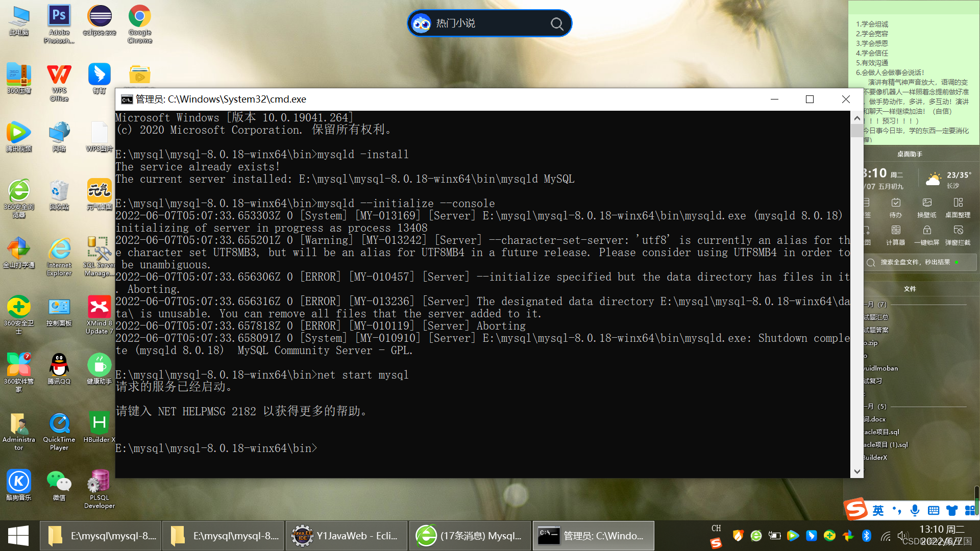Click the 热门小说 search magnifier button
The image size is (980, 551).
pyautogui.click(x=556, y=23)
